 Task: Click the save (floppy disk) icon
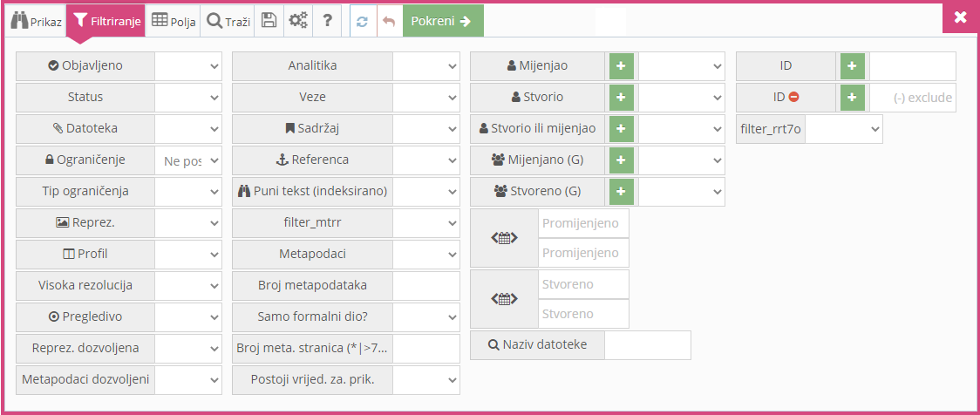[269, 21]
